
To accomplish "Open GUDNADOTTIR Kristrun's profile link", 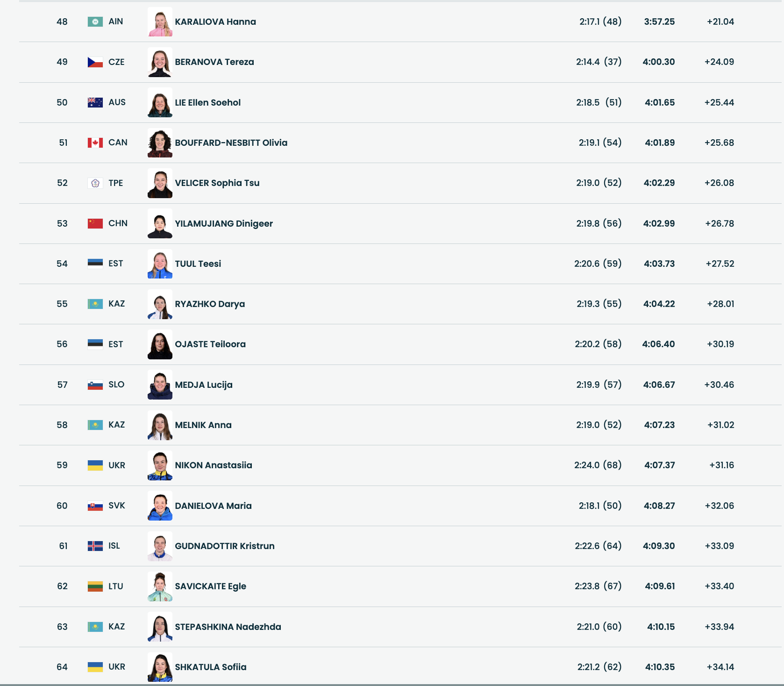I will tap(225, 546).
